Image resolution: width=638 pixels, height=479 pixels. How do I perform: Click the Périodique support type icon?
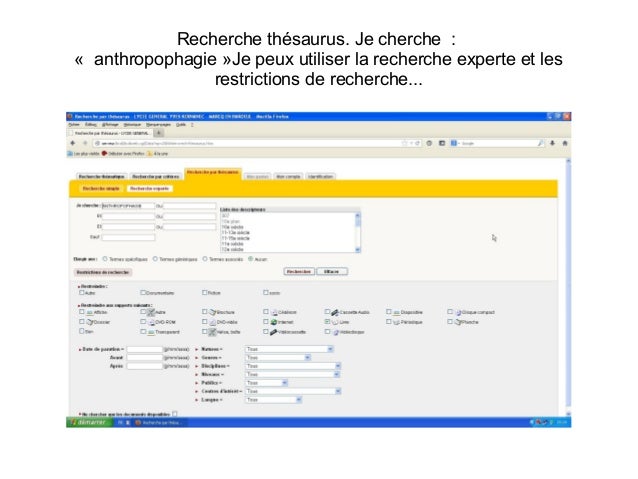point(397,322)
